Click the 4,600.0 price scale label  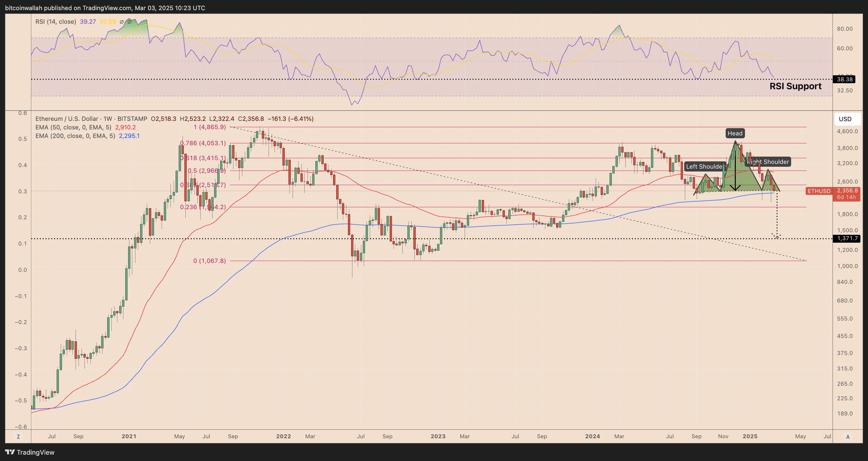(847, 131)
